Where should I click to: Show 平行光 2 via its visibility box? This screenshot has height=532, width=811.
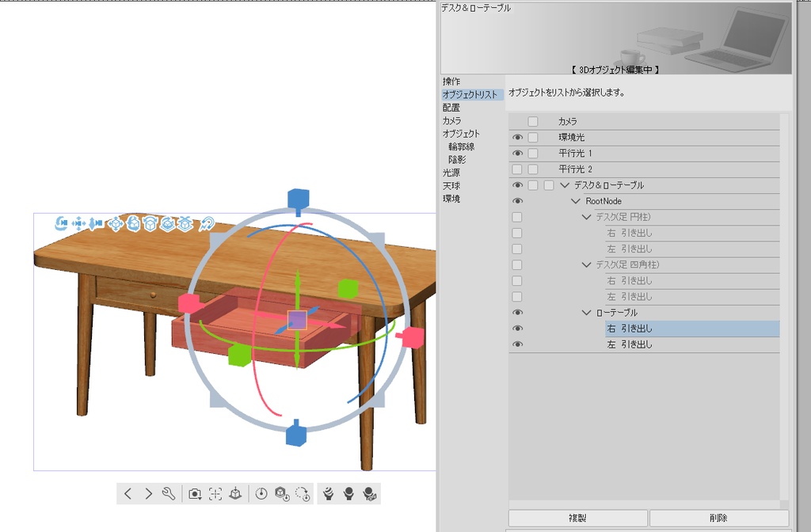(x=516, y=169)
